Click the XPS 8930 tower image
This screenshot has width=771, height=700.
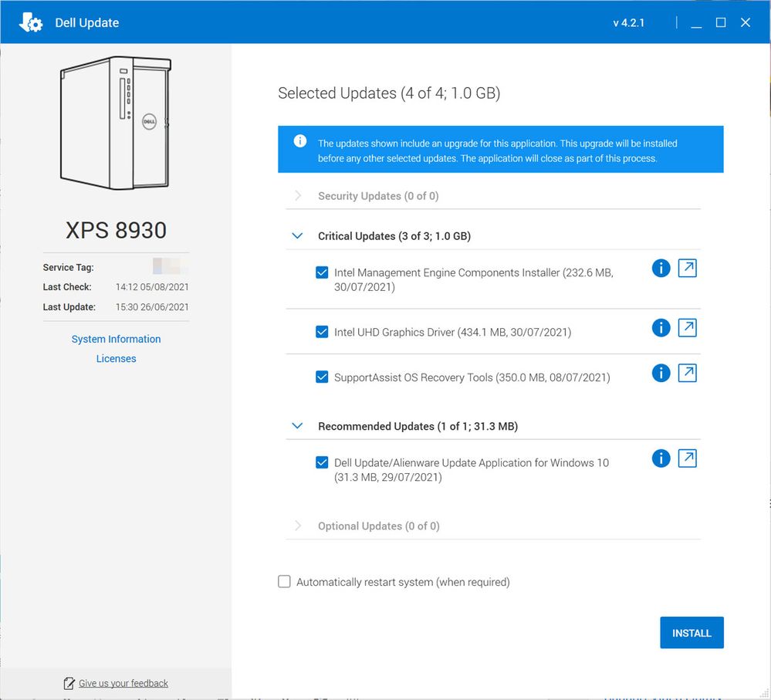[116, 123]
